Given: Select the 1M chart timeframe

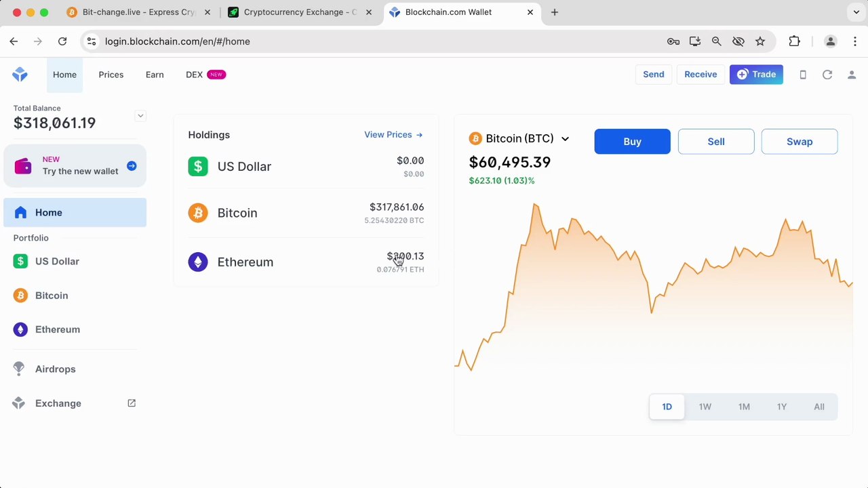Looking at the screenshot, I should point(744,407).
